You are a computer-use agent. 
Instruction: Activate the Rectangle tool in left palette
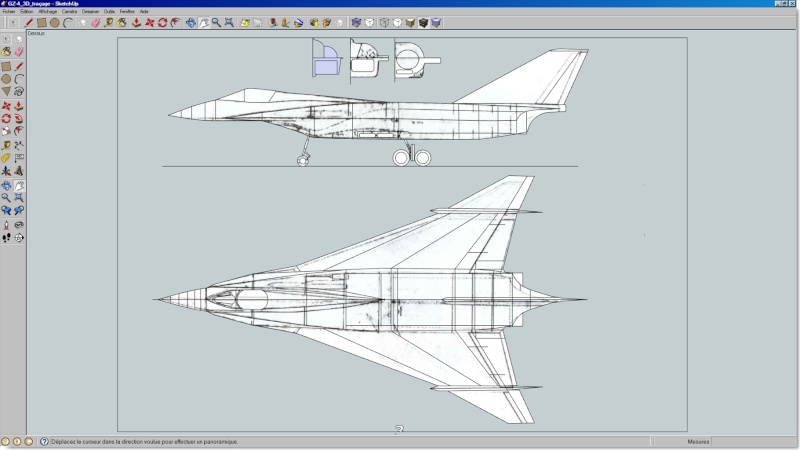(x=6, y=66)
